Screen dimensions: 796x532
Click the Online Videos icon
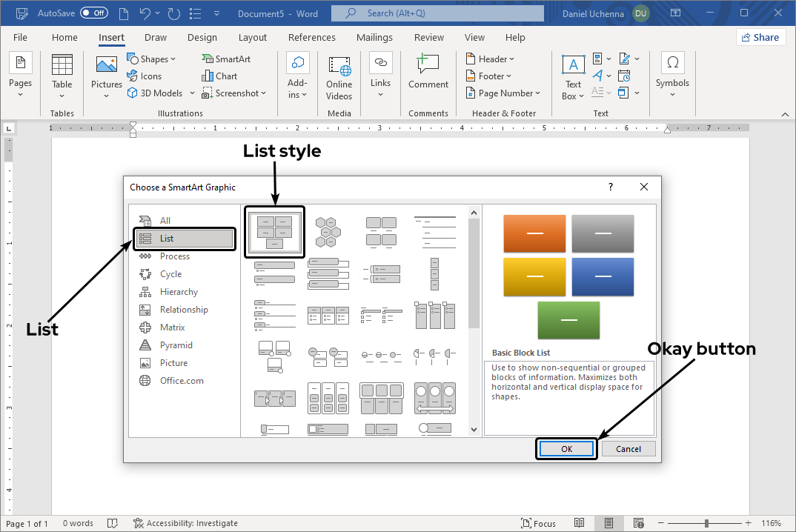(x=339, y=77)
